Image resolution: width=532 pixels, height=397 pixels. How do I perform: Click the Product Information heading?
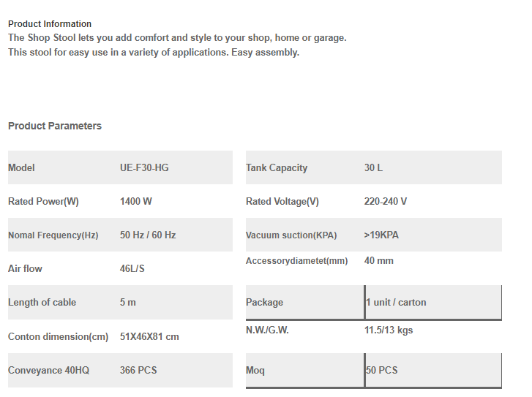[x=50, y=24]
